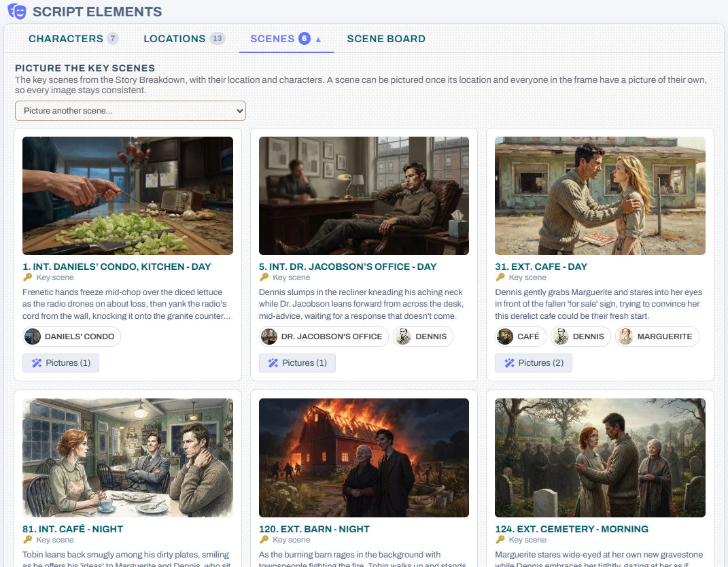
Task: Click the 'PICTURE THE KEY SCENES' heading
Action: (85, 68)
